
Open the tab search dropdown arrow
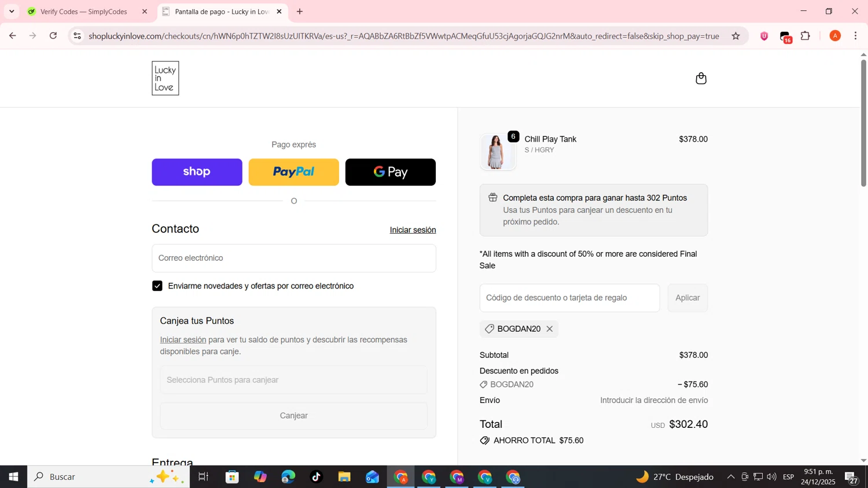point(12,12)
